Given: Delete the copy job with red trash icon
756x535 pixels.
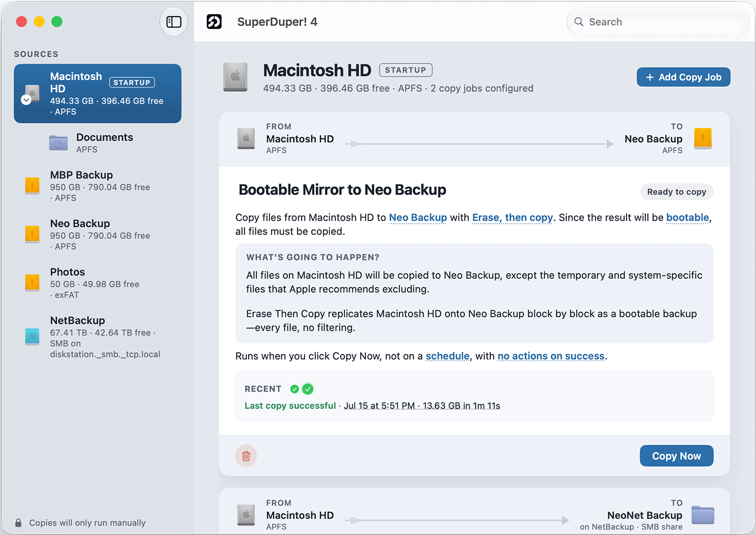Looking at the screenshot, I should click(246, 456).
